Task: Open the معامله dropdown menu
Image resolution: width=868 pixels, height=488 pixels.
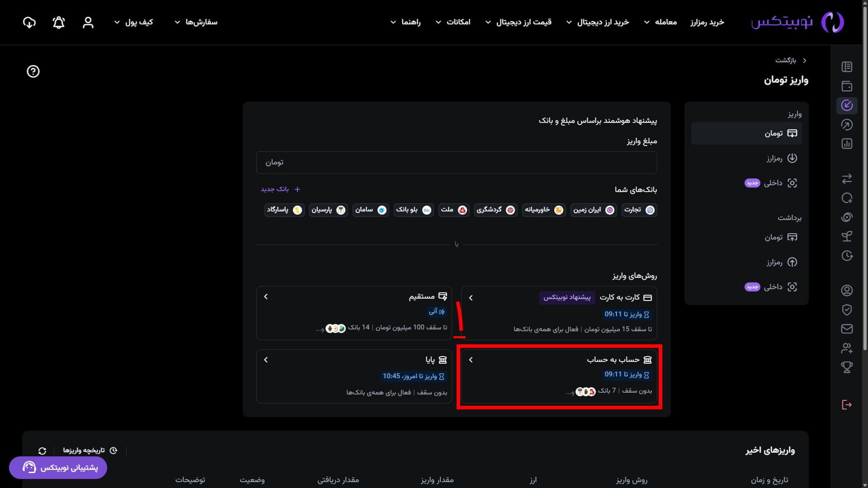Action: tap(660, 22)
